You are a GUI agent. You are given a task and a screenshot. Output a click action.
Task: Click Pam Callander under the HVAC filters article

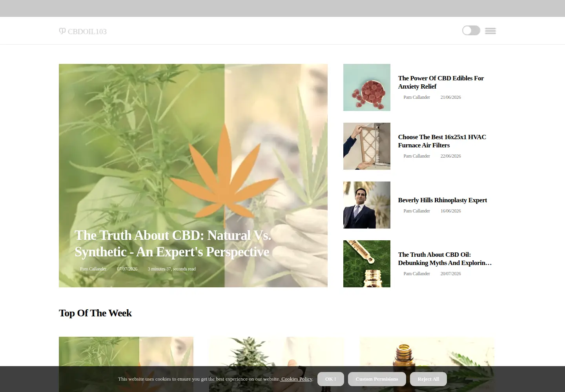(x=417, y=156)
